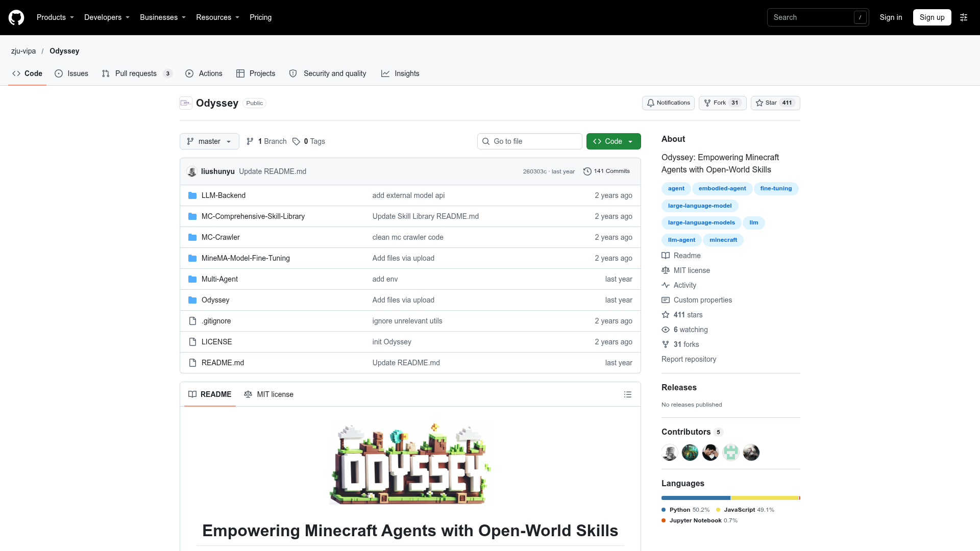Click the Report repository link
The width and height of the screenshot is (980, 551).
tap(689, 359)
